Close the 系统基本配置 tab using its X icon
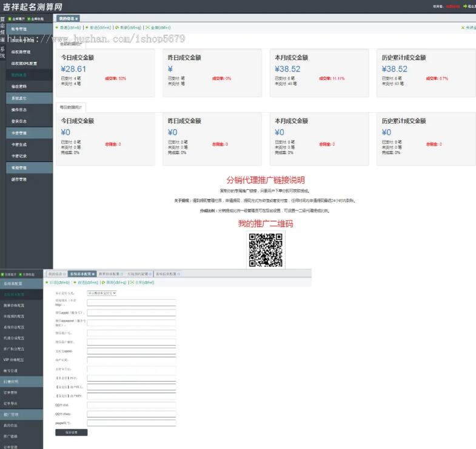Image resolution: width=476 pixels, height=449 pixels. pyautogui.click(x=93, y=274)
